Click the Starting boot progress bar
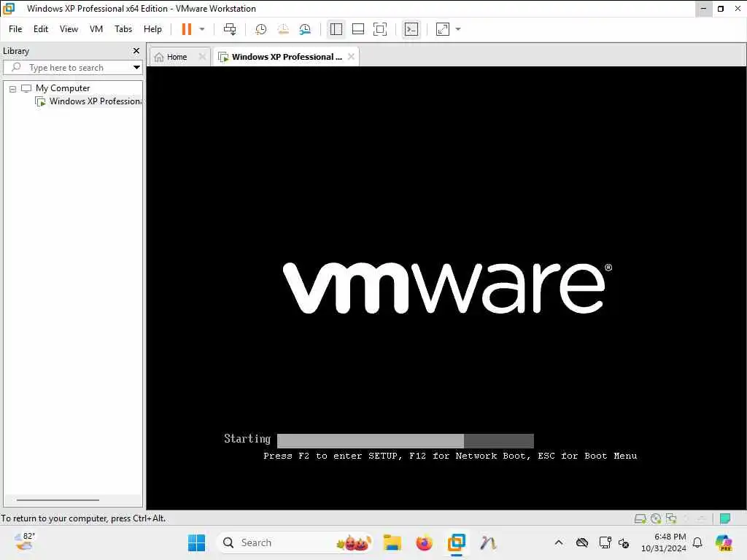The height and width of the screenshot is (560, 747). click(406, 440)
